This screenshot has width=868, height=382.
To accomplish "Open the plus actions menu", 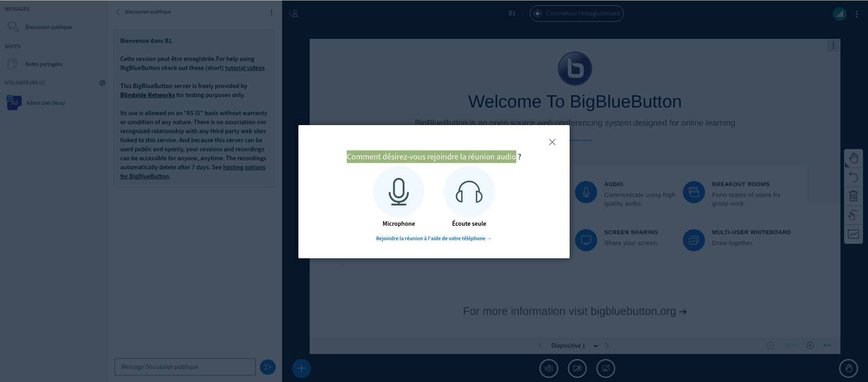I will (x=302, y=368).
